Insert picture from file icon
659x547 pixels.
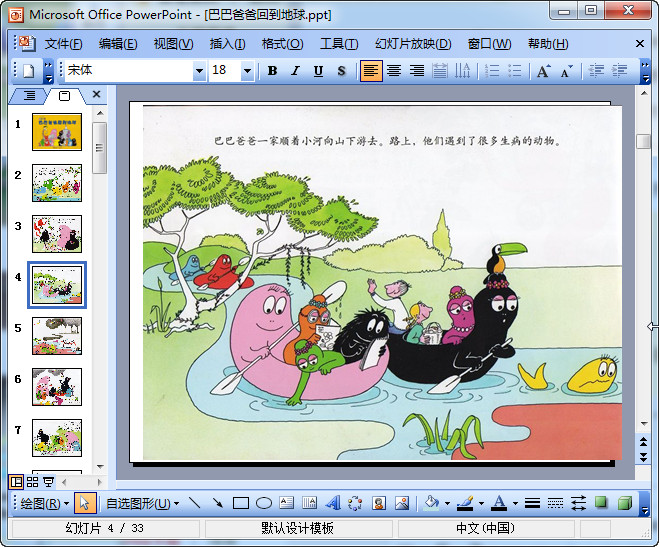402,503
